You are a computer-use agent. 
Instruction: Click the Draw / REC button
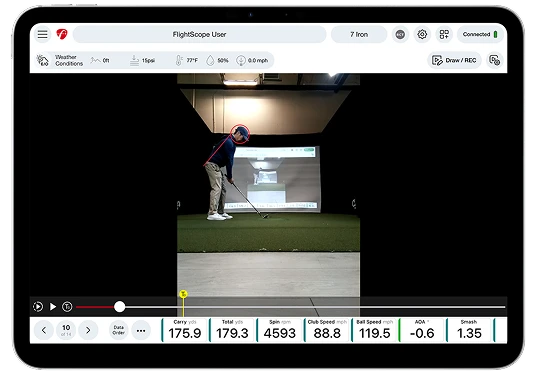click(x=454, y=60)
